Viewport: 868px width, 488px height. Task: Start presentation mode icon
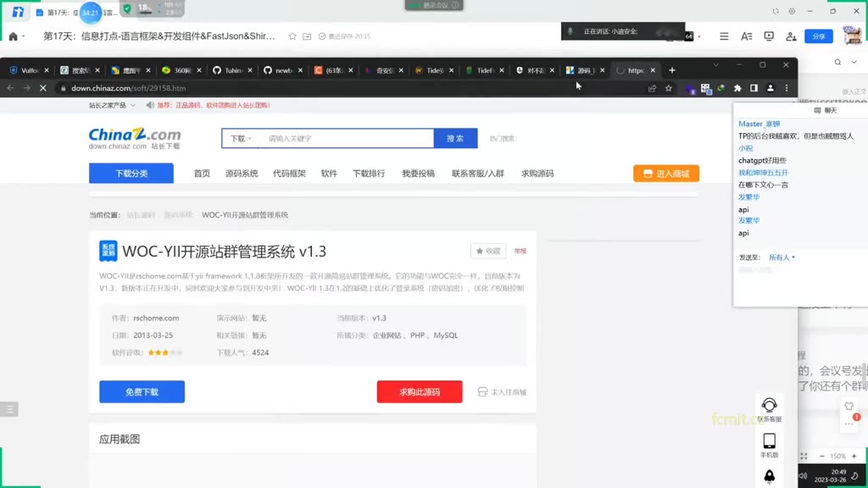pos(769,36)
